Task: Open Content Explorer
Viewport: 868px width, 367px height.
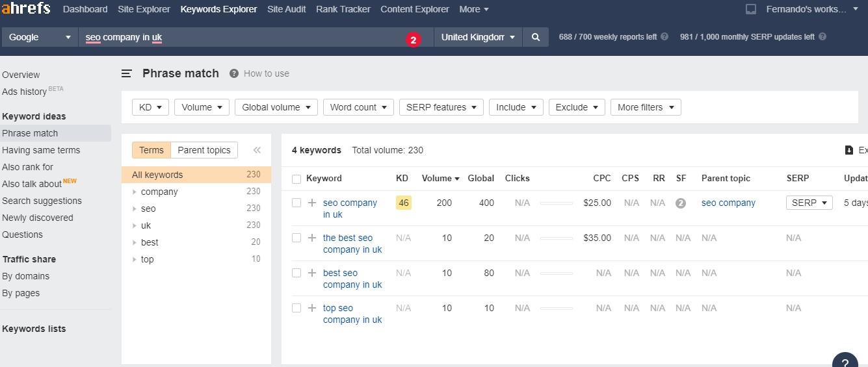Action: [x=415, y=9]
